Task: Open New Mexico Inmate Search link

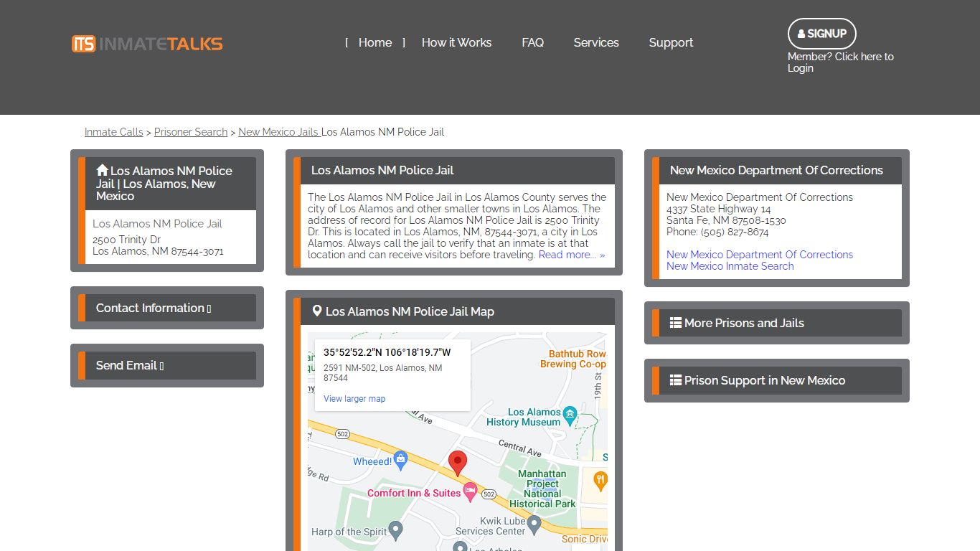Action: 730,266
